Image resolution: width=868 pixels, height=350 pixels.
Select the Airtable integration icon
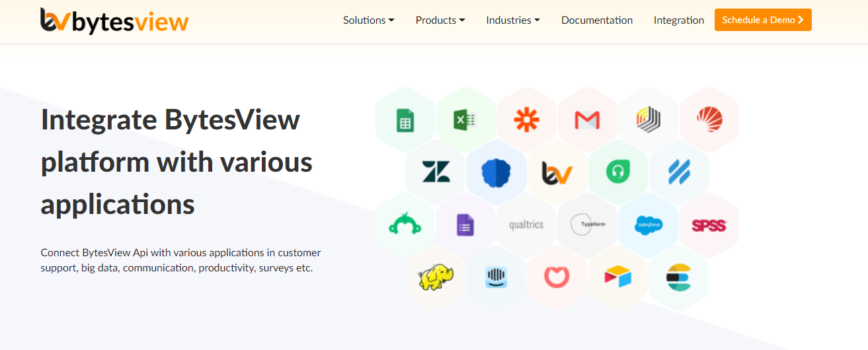pyautogui.click(x=618, y=277)
